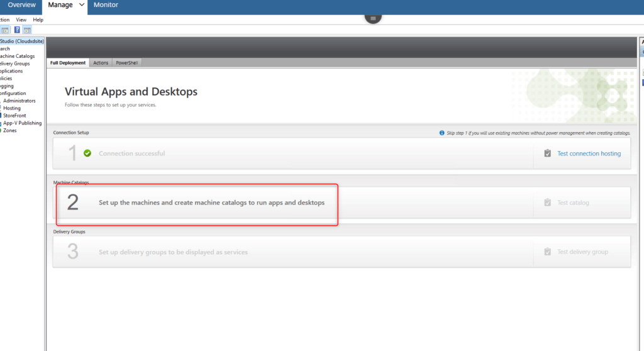The image size is (644, 351).
Task: Select Hosting under Configuration
Action: (12, 108)
